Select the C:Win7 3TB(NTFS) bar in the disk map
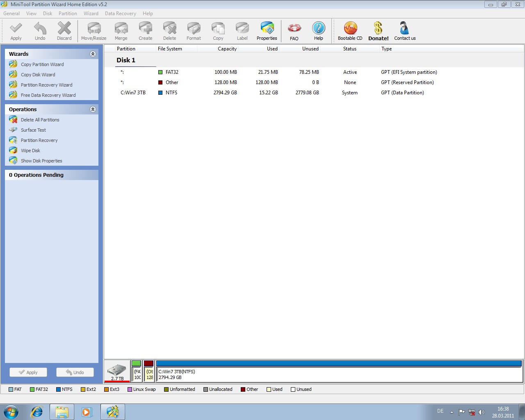Image resolution: width=525 pixels, height=420 pixels. click(339, 371)
